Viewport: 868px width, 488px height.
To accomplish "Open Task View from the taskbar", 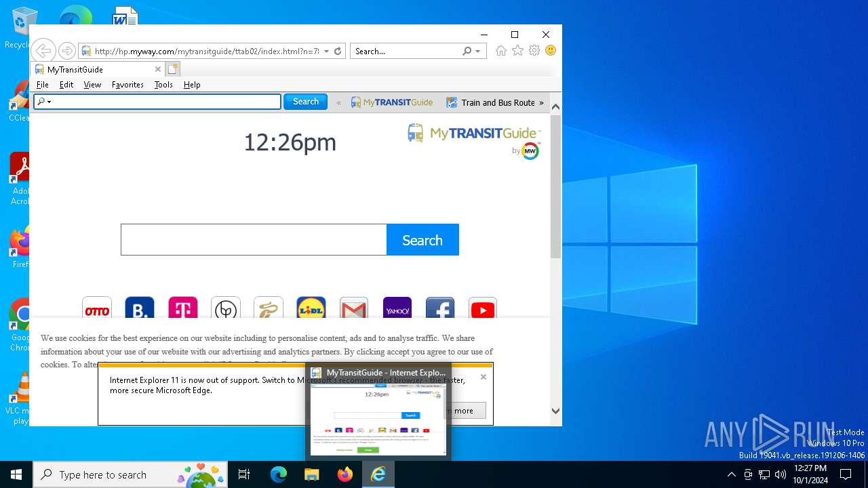I will tap(244, 474).
